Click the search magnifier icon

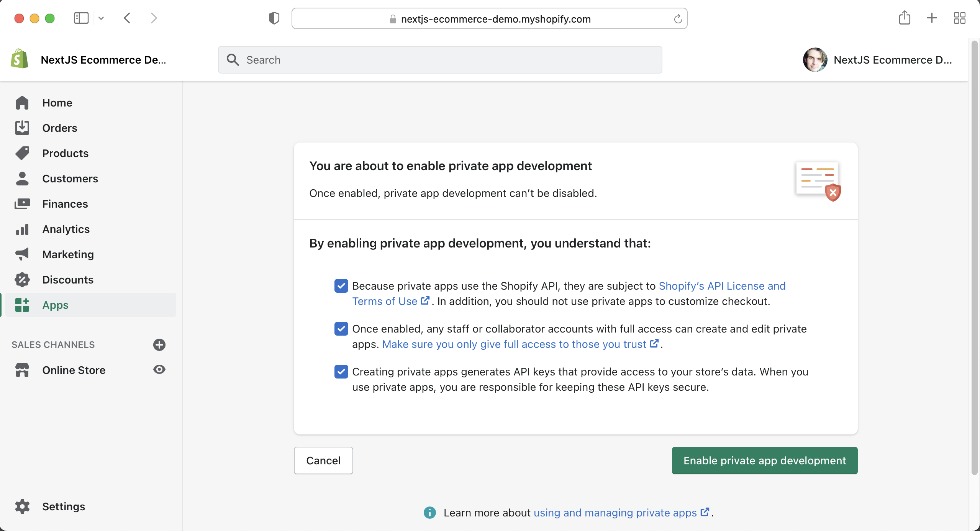point(233,60)
